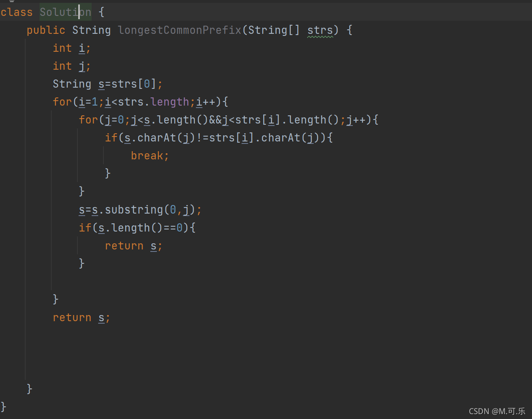Viewport: 532px width, 419px height.
Task: Click the small icon above the code editor
Action: coord(11,2)
